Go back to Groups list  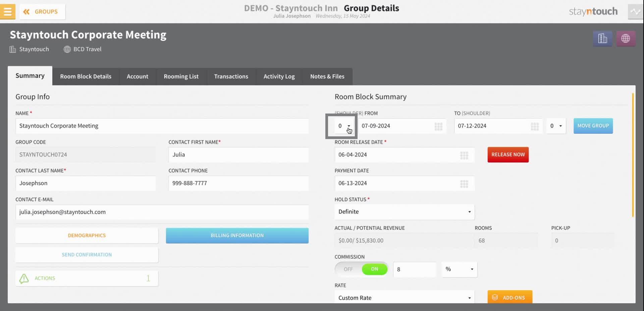42,12
